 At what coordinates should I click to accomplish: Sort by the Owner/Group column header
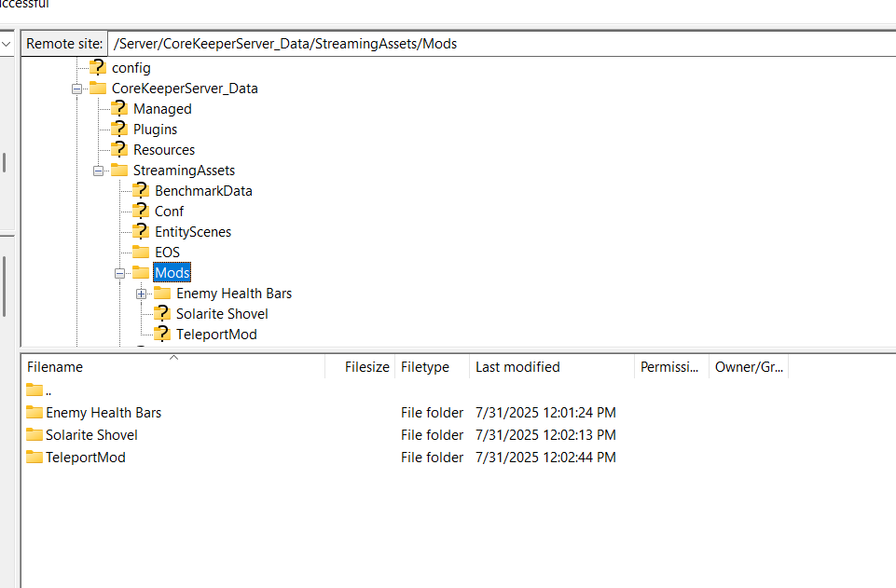click(749, 367)
